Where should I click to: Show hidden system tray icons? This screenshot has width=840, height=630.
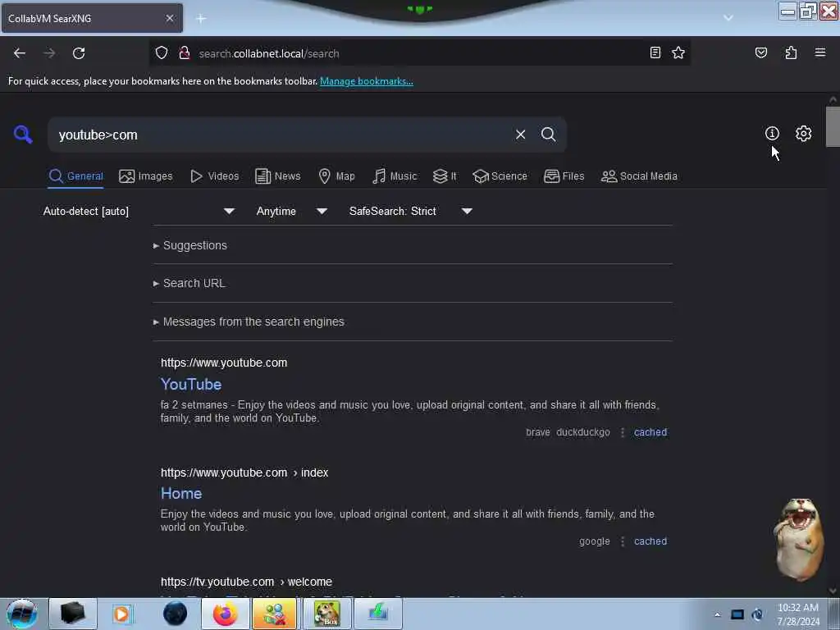pyautogui.click(x=717, y=614)
